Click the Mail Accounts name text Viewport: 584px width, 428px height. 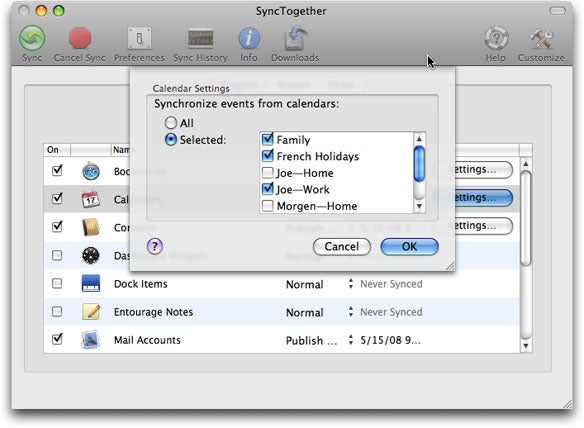tap(147, 340)
